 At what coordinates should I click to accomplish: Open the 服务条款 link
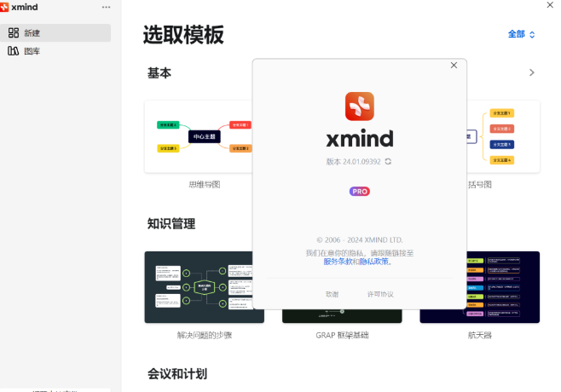tap(338, 262)
